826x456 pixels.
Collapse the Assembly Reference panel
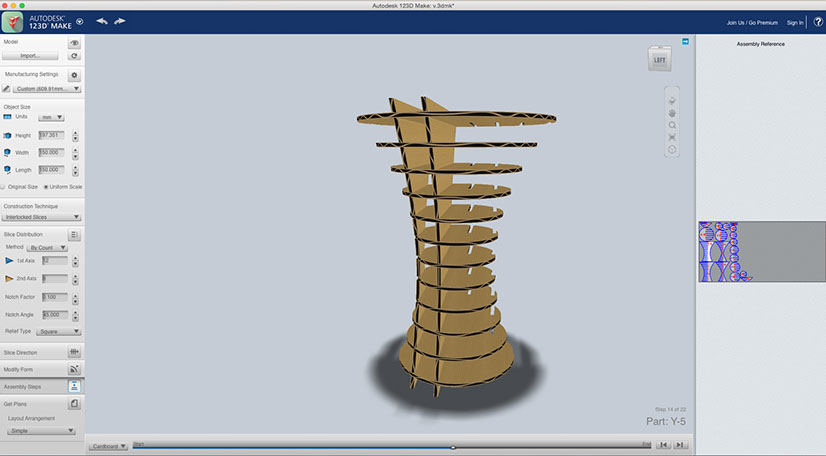click(x=685, y=41)
